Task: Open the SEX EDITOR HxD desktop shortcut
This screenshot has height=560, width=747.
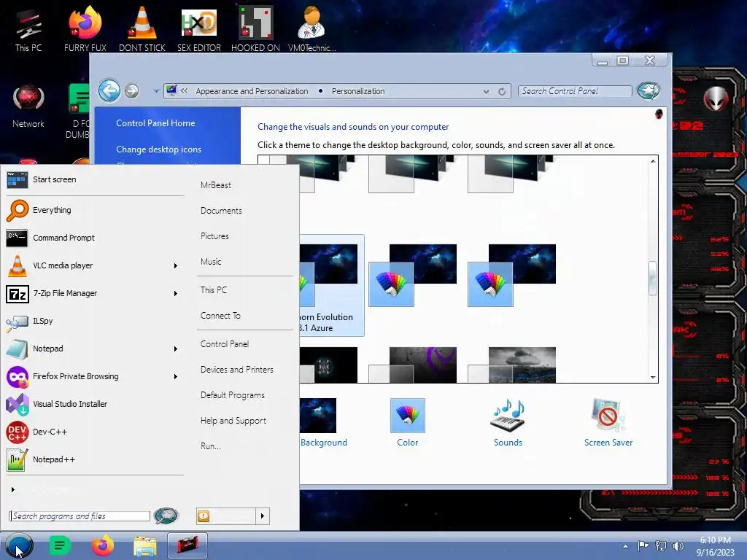Action: click(199, 28)
